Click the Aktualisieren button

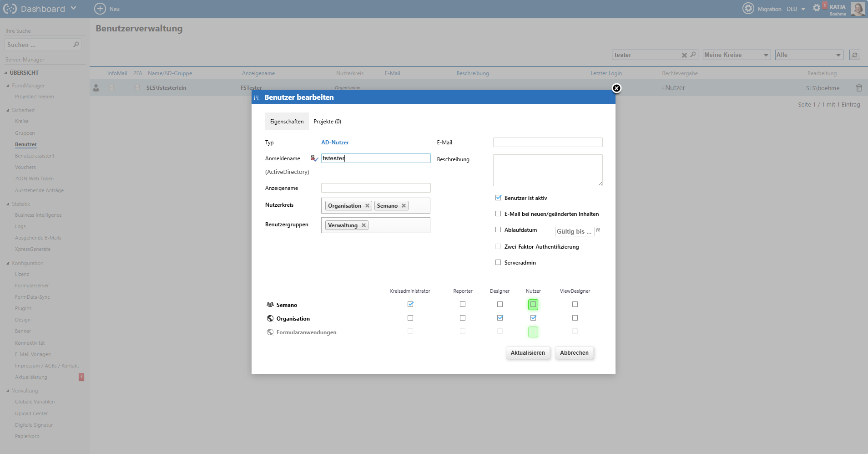[x=527, y=353]
